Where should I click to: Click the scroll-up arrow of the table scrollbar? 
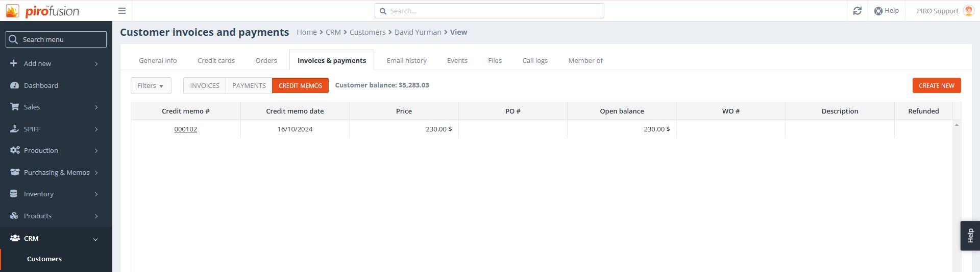(x=957, y=125)
